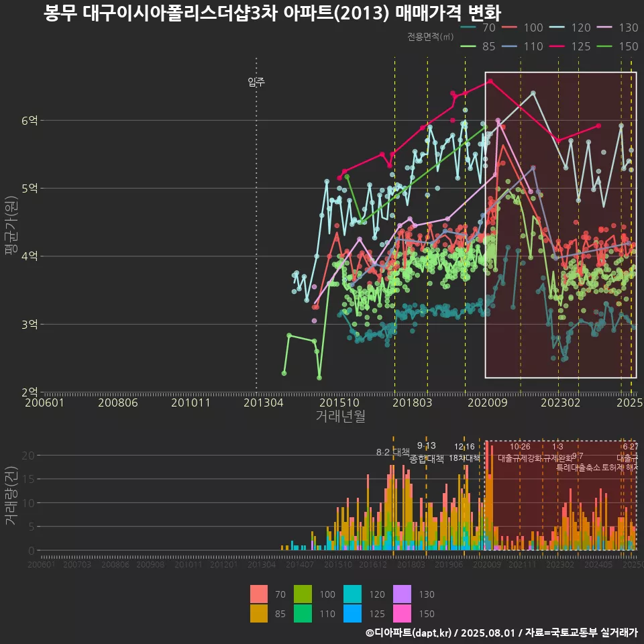The width and height of the screenshot is (644, 644).
Task: Click the 3억 y-axis label
Action: pyautogui.click(x=30, y=325)
